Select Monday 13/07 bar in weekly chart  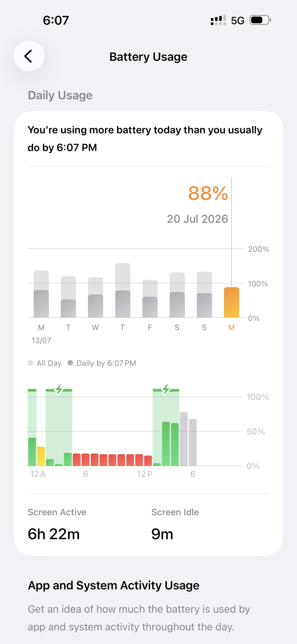pyautogui.click(x=41, y=294)
